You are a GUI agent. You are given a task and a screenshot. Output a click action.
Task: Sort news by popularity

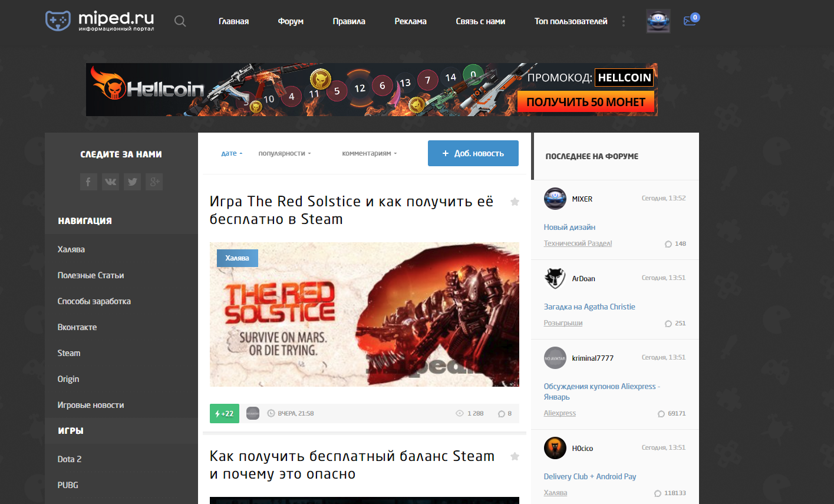pyautogui.click(x=284, y=153)
